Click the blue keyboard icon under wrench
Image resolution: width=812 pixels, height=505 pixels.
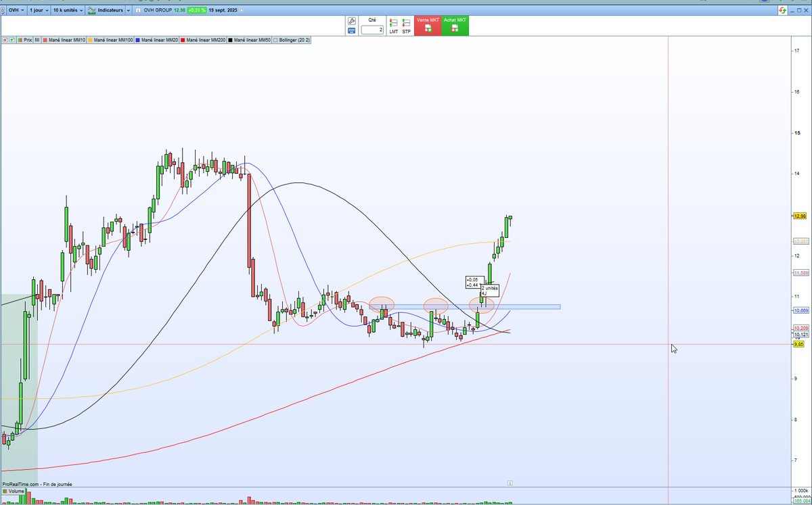pos(352,30)
